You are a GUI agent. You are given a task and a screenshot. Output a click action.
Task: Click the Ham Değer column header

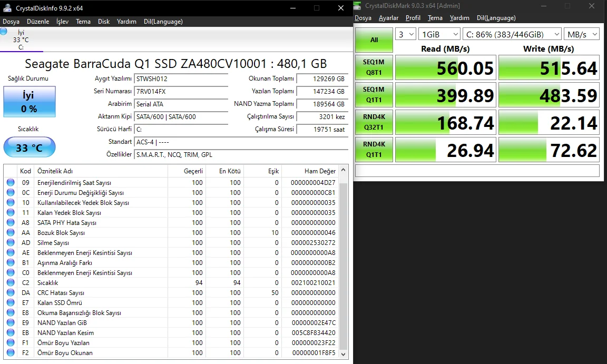coord(310,171)
